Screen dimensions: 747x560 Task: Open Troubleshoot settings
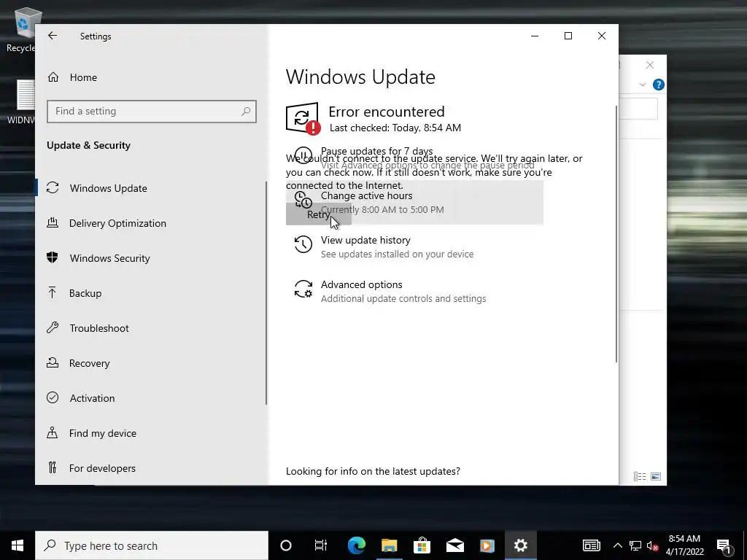[x=99, y=328]
